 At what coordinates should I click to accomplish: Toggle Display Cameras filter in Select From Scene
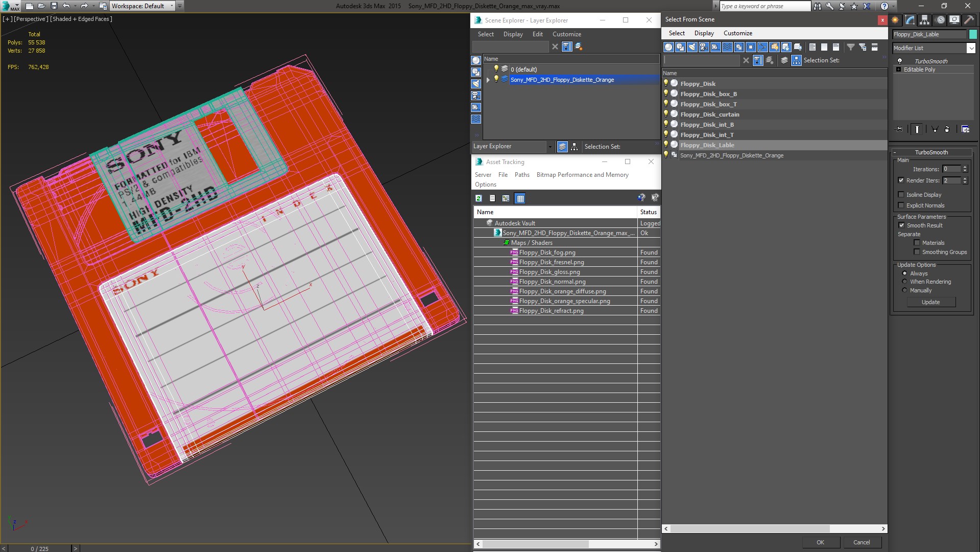[704, 47]
